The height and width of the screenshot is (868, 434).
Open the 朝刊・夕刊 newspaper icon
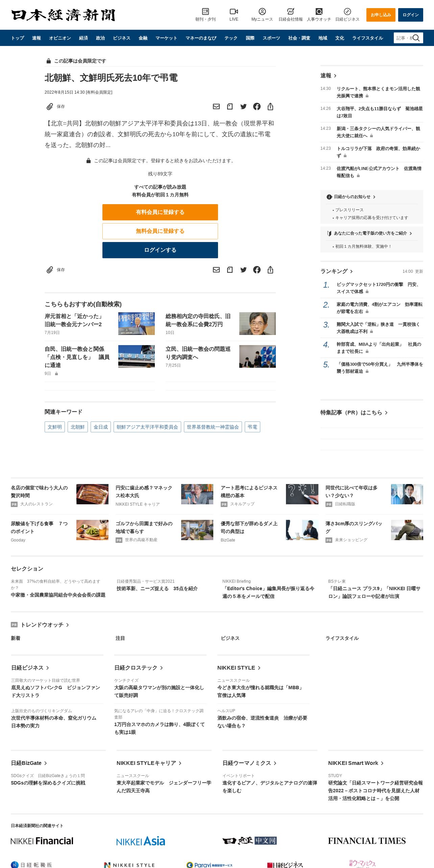pos(205,11)
